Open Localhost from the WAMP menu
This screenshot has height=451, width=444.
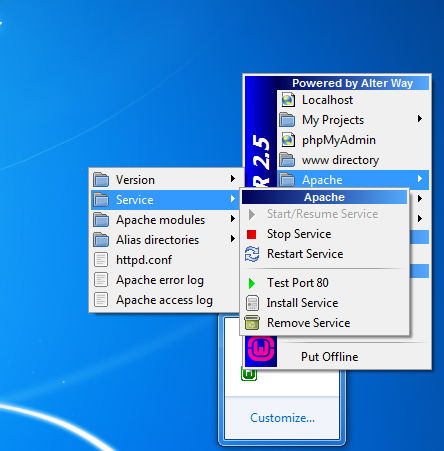(x=353, y=100)
